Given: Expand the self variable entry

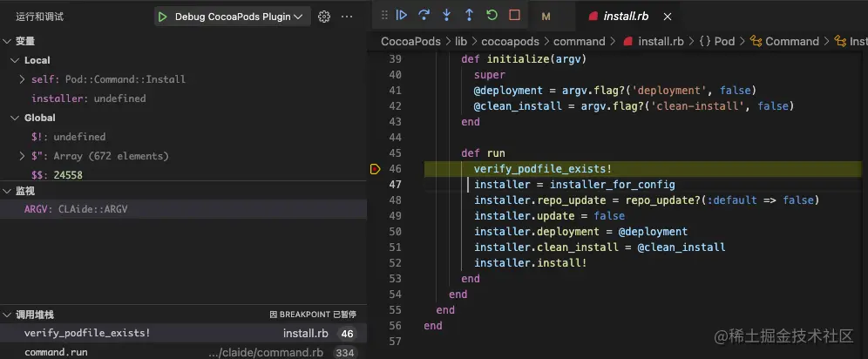Looking at the screenshot, I should tap(22, 79).
